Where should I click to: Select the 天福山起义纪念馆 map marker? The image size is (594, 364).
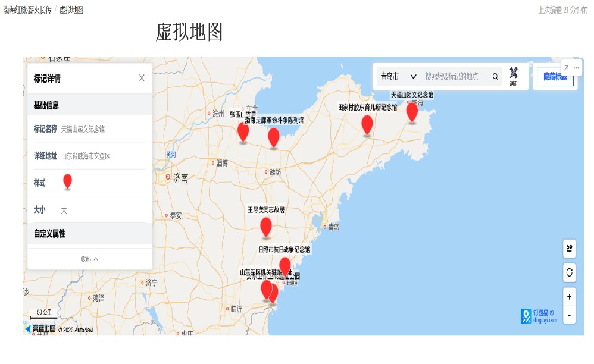pos(412,112)
